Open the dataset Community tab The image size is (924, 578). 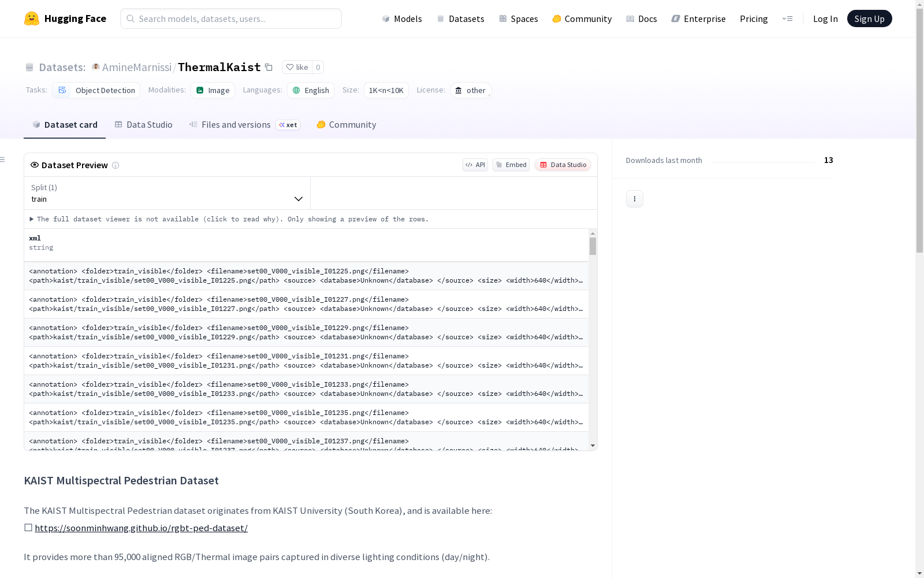(x=346, y=125)
